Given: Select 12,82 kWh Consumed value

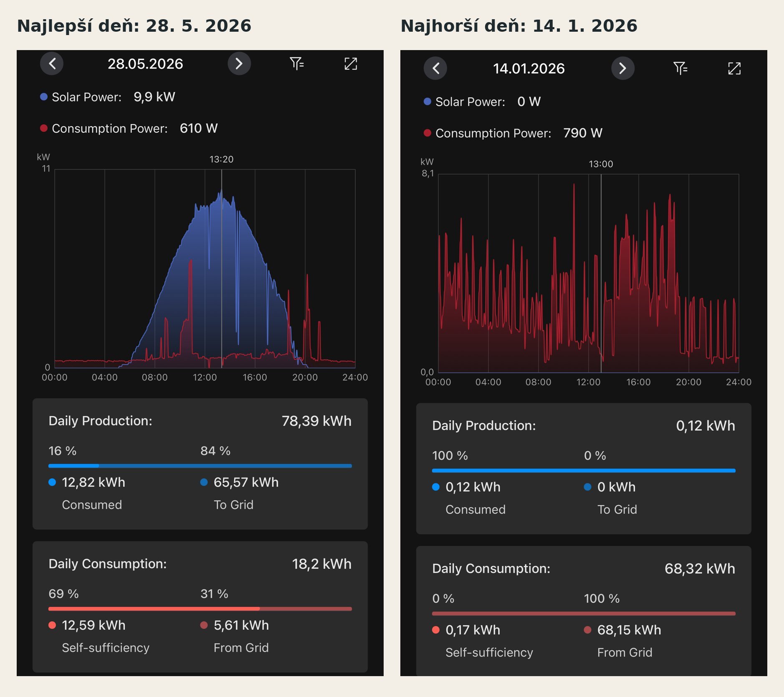Looking at the screenshot, I should click(94, 482).
